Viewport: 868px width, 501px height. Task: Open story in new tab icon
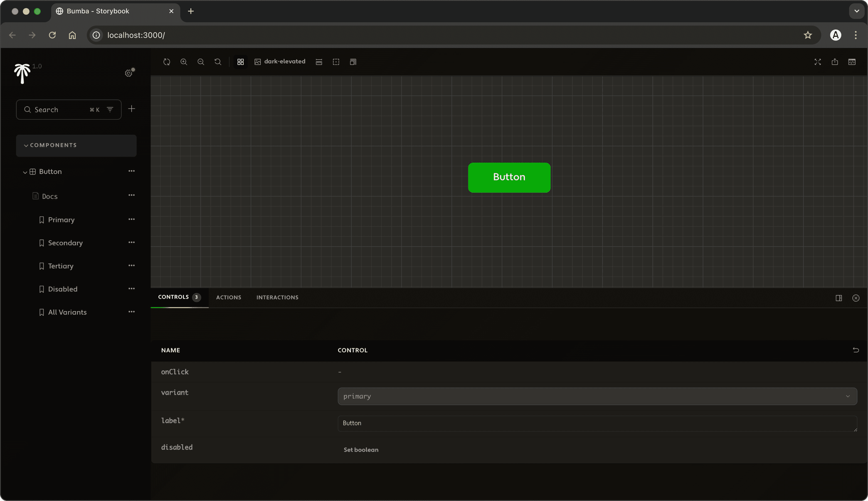click(x=835, y=62)
